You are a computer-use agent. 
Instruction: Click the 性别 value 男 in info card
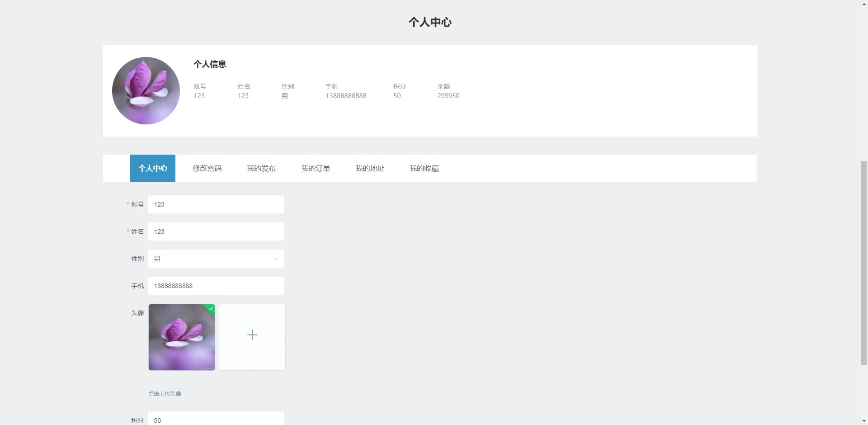click(x=285, y=96)
